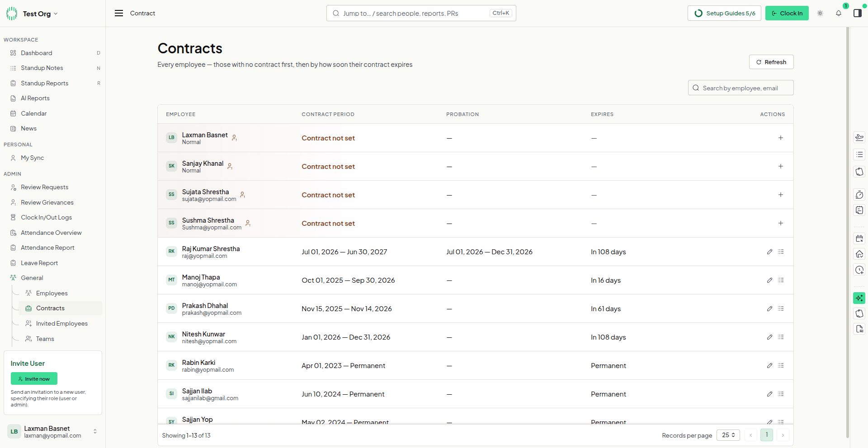Viewport: 868px width, 448px height.
Task: Click the next page arrow
Action: coord(783,435)
